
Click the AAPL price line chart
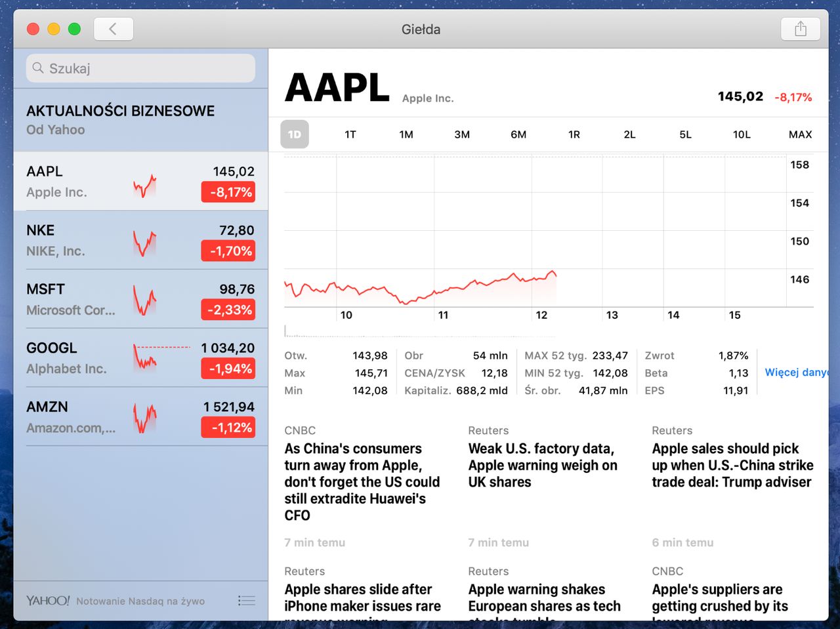tap(420, 287)
